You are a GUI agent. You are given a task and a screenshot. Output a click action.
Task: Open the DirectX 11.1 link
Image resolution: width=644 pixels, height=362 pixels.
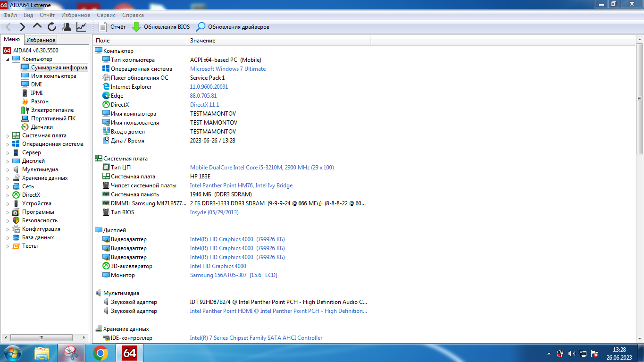point(205,105)
